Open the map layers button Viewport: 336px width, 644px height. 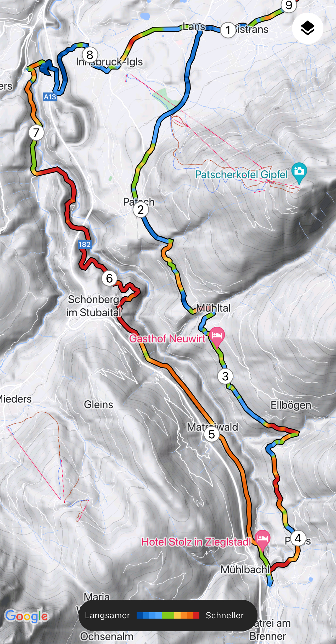click(307, 28)
